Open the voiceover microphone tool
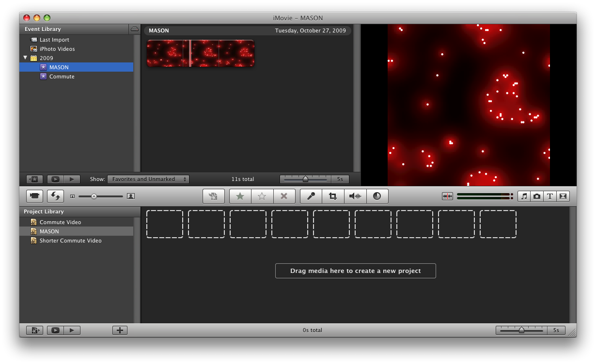The image size is (596, 364). [x=311, y=196]
